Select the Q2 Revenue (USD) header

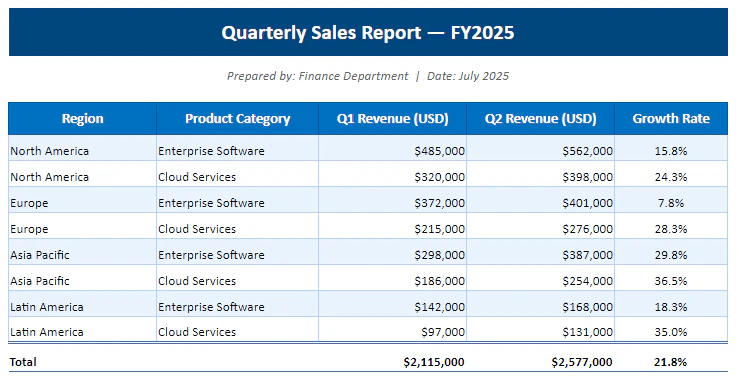(x=541, y=118)
